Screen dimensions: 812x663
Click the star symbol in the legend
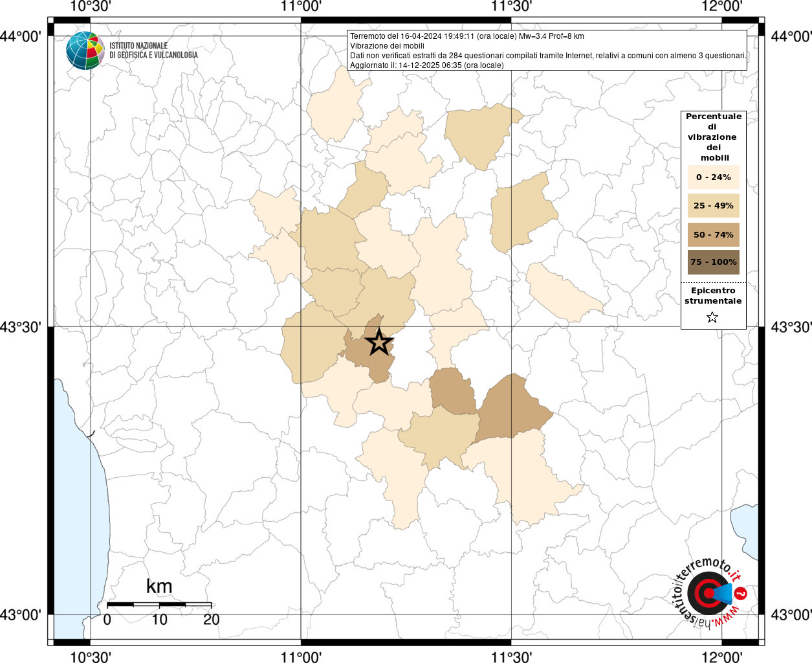[712, 317]
